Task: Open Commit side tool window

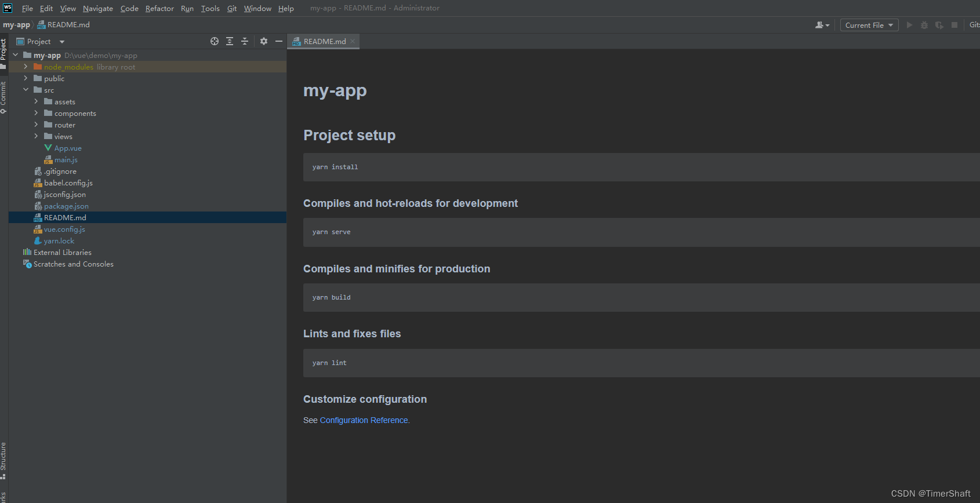Action: coord(3,97)
